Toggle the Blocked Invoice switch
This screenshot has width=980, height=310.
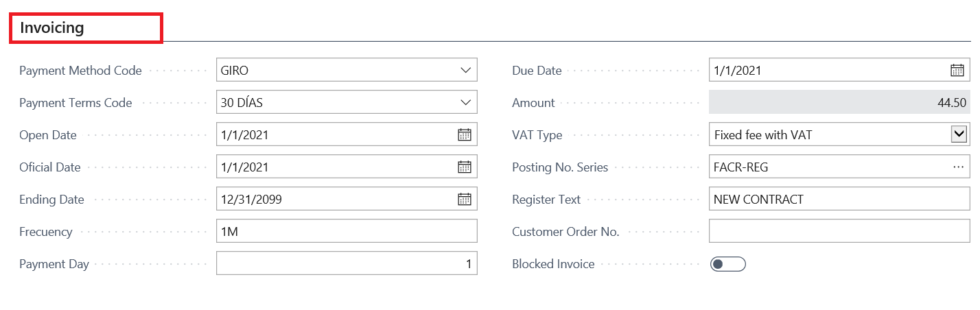click(727, 264)
